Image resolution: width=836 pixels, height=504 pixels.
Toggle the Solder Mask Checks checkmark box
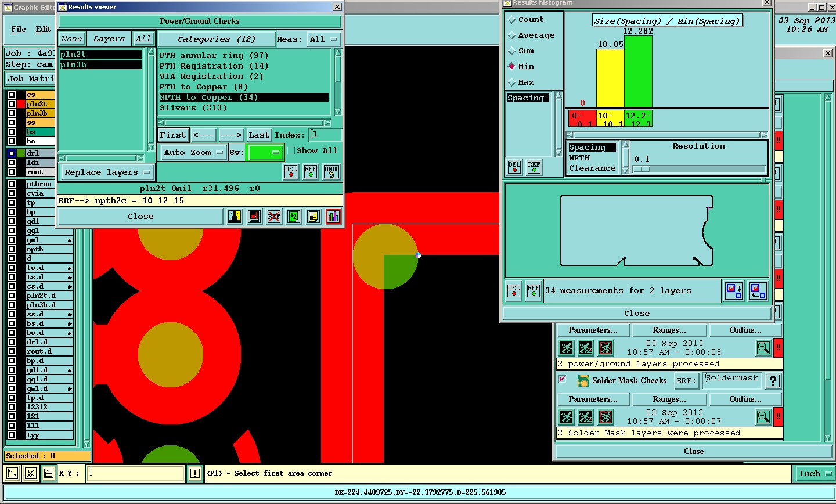pos(562,379)
